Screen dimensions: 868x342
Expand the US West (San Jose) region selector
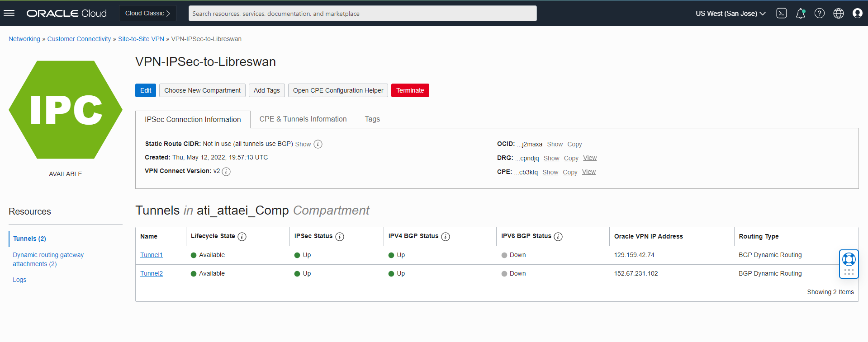[x=730, y=14]
